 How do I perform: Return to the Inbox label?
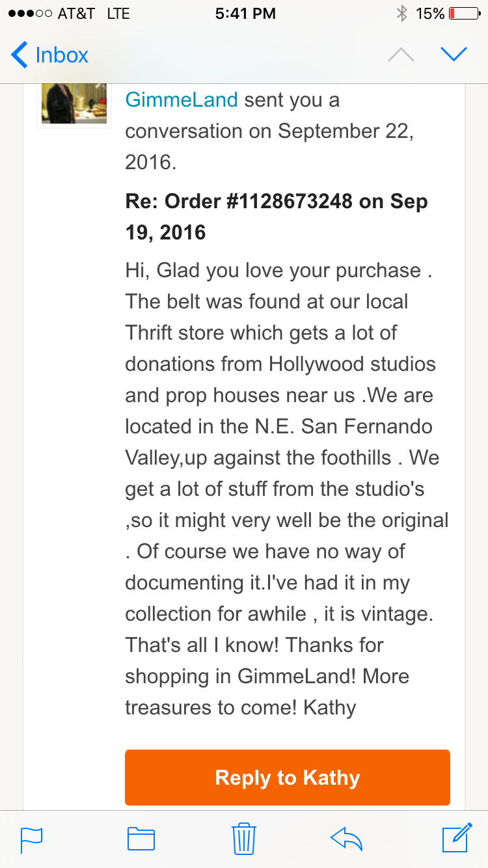tap(62, 55)
